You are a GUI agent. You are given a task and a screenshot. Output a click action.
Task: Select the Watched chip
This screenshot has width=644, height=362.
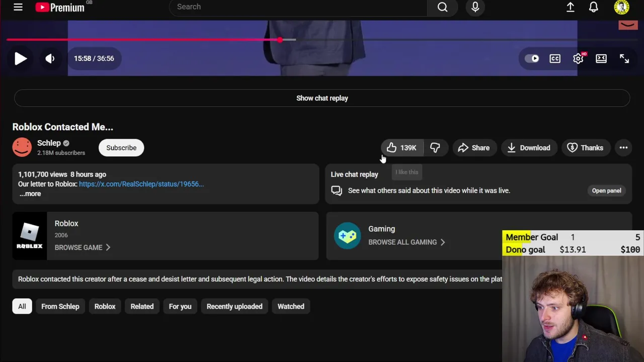(x=291, y=306)
